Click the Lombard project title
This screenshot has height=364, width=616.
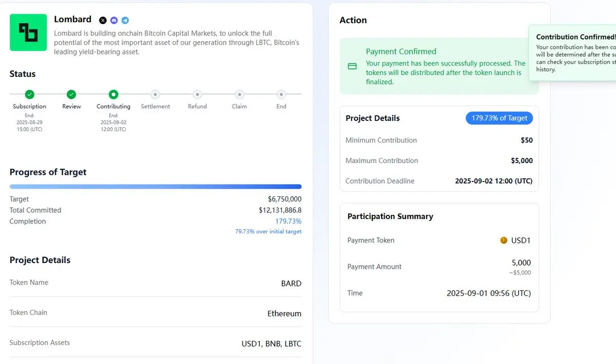point(73,19)
